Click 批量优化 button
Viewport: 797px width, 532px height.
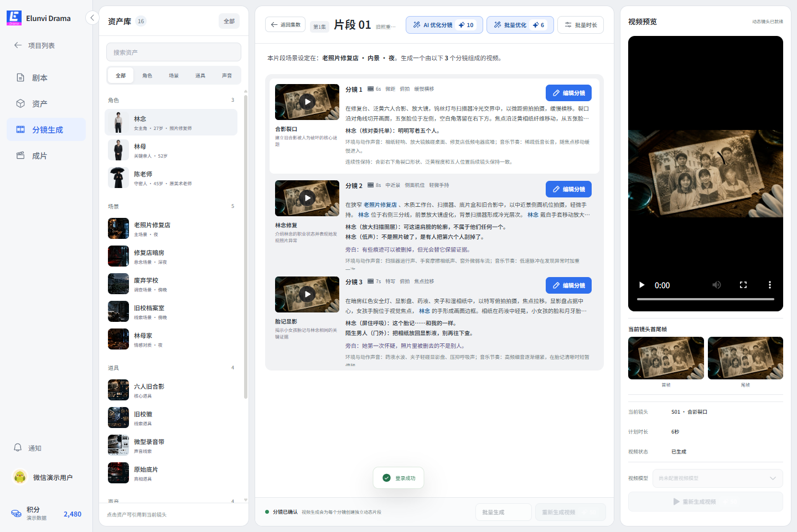coord(520,25)
